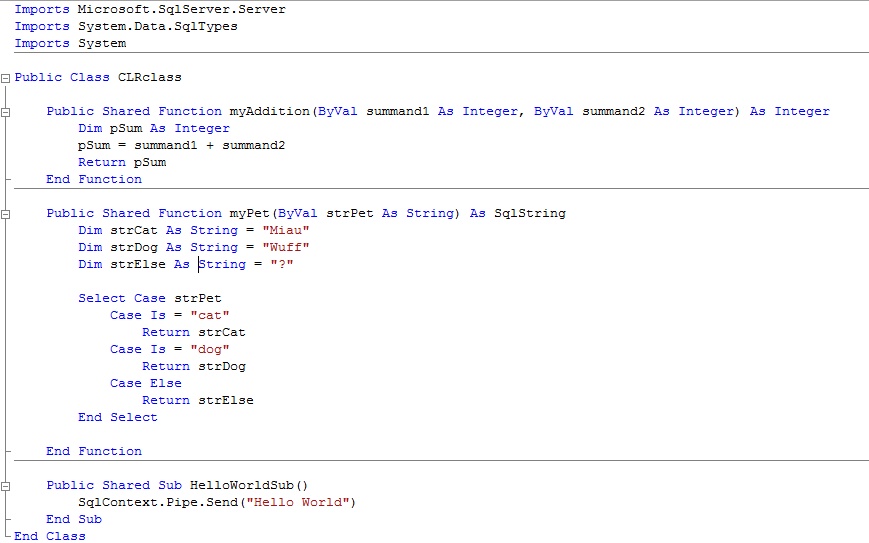This screenshot has height=543, width=869.
Task: Click the 'Return pSum' statement
Action: 122,162
